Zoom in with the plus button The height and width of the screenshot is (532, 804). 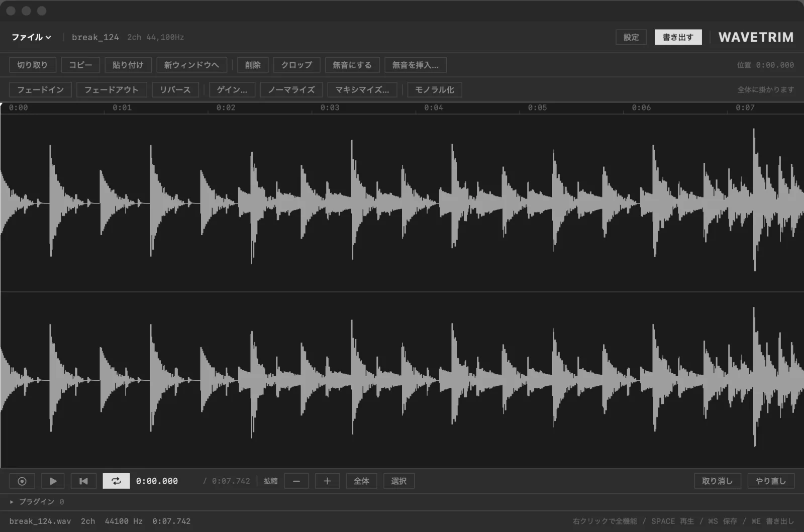327,481
